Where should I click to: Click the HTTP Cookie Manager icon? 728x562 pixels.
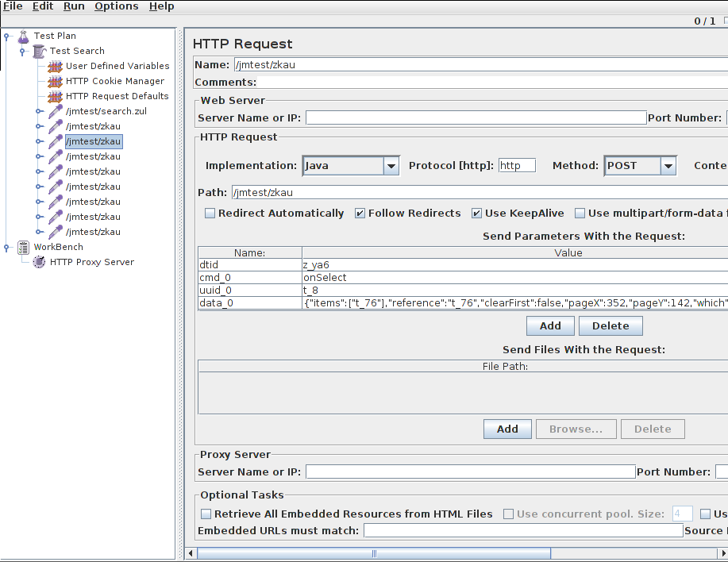(x=55, y=81)
